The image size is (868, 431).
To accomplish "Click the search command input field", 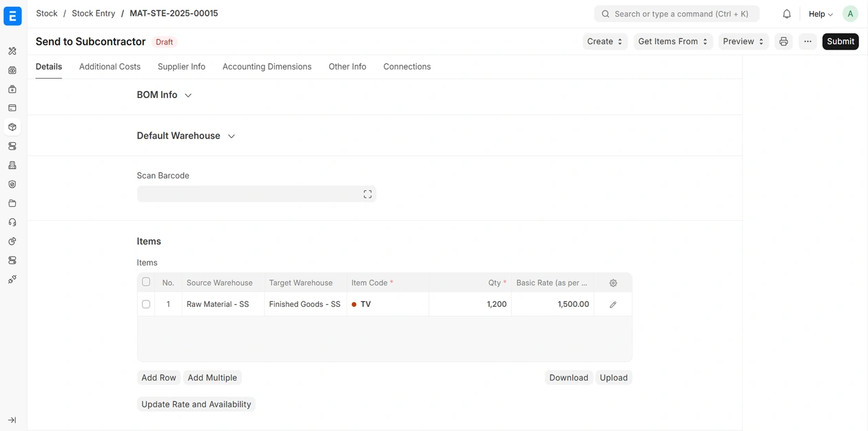I will pos(676,14).
